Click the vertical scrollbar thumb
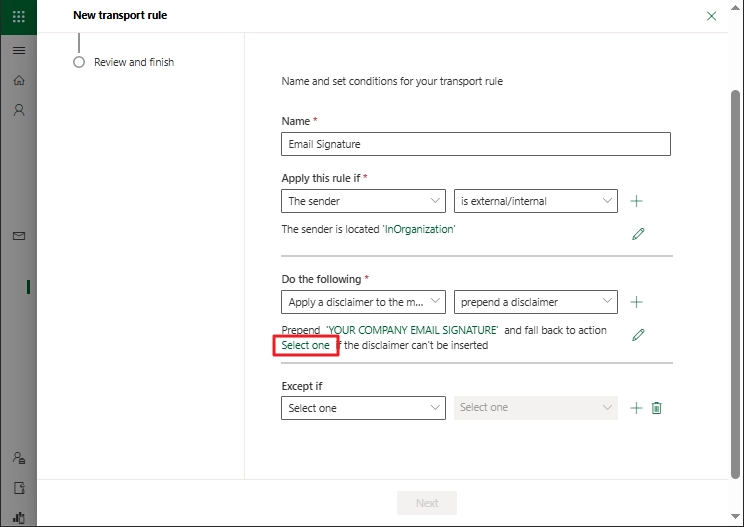This screenshot has width=744, height=527. point(735,285)
